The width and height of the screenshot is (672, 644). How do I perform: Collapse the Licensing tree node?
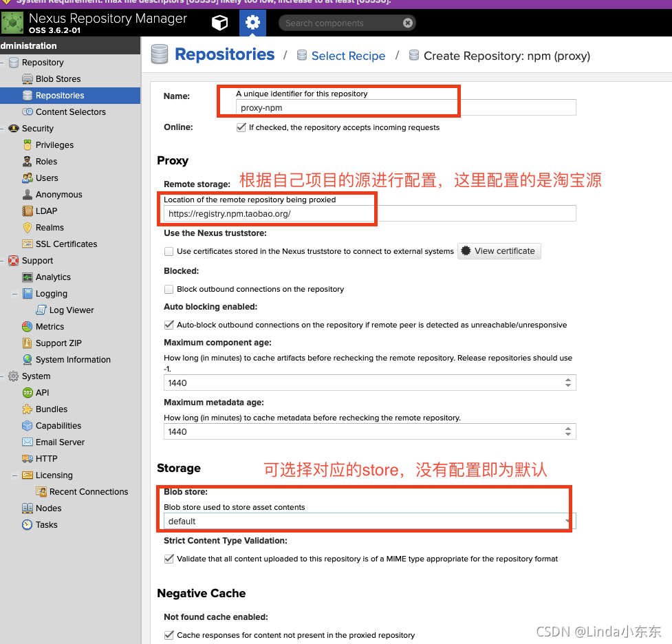15,475
